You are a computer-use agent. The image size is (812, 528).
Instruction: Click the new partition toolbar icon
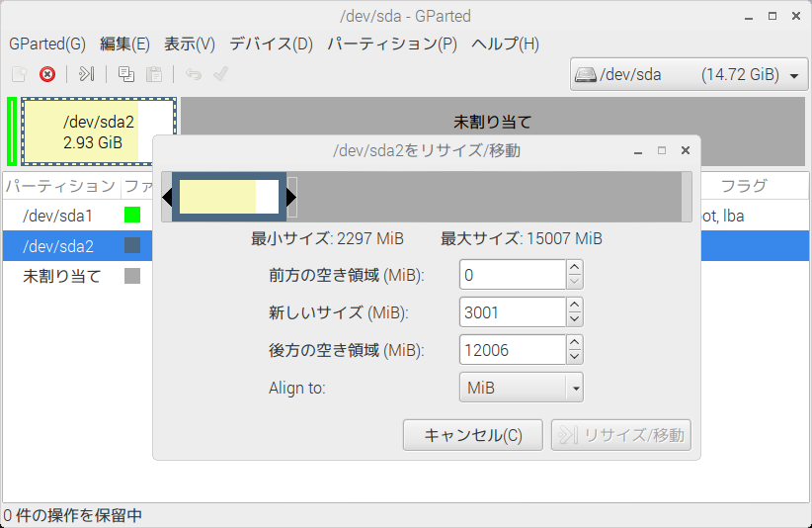19,74
